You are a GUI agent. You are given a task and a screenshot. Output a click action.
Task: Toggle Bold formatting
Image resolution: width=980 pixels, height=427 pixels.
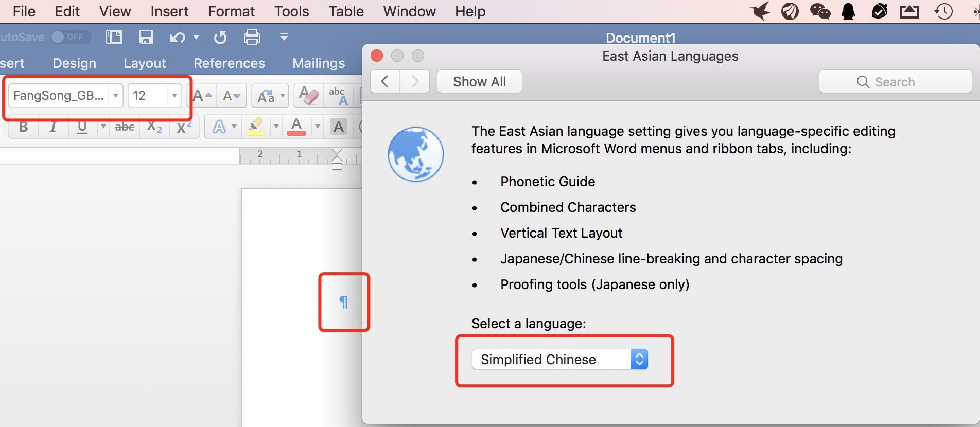pyautogui.click(x=24, y=127)
